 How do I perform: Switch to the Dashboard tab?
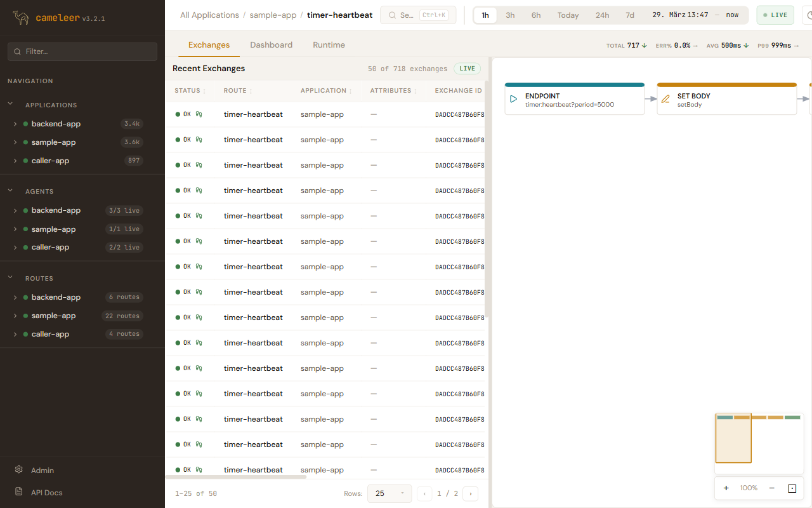tap(271, 45)
